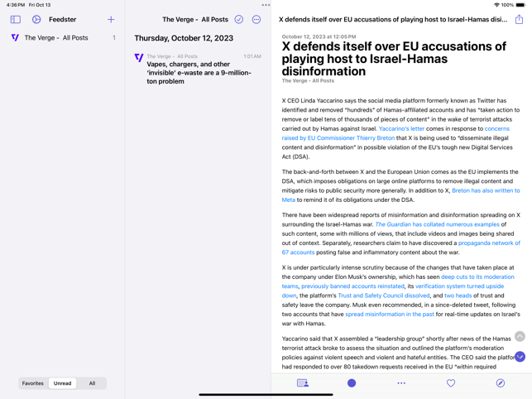The height and width of the screenshot is (399, 532).
Task: Open the concerns raised by EU Commissioner link
Action: 338,138
